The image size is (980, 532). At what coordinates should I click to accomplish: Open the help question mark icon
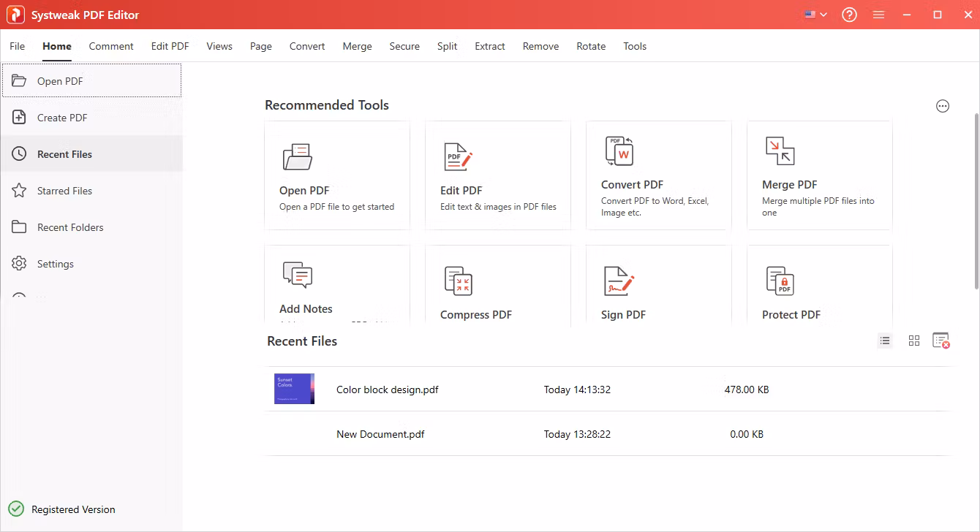pyautogui.click(x=849, y=15)
